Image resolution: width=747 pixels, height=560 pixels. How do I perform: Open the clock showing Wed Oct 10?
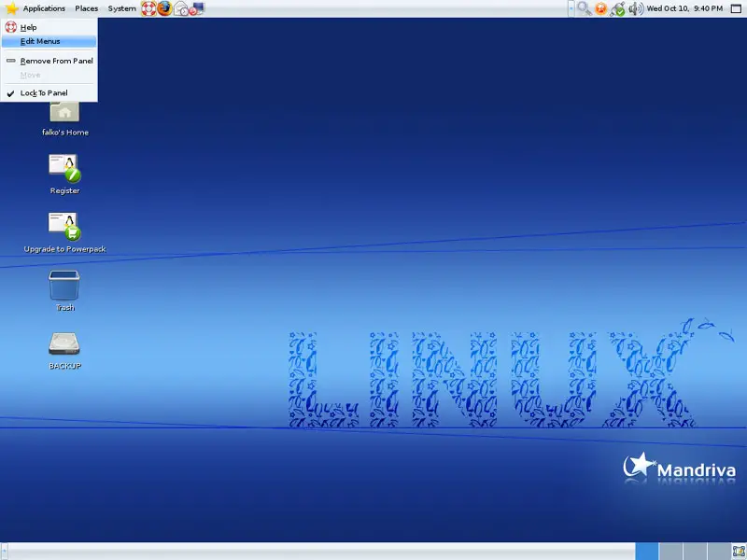click(684, 8)
